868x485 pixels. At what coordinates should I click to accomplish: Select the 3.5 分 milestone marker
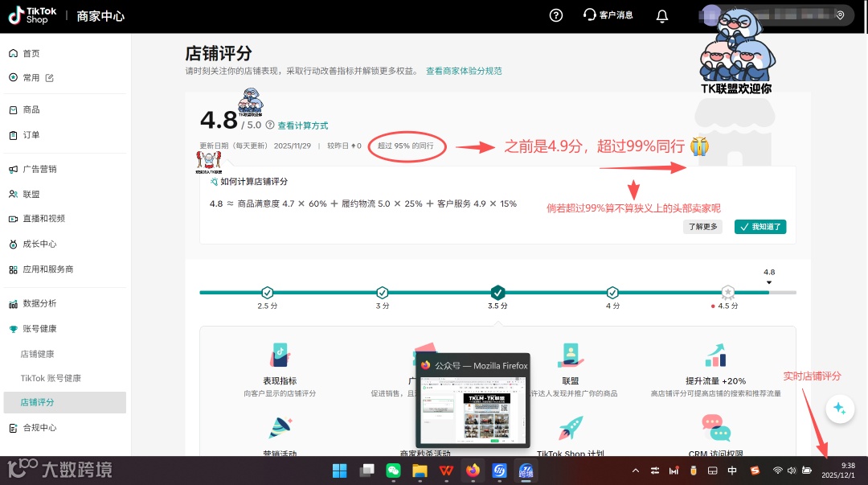[x=497, y=291]
